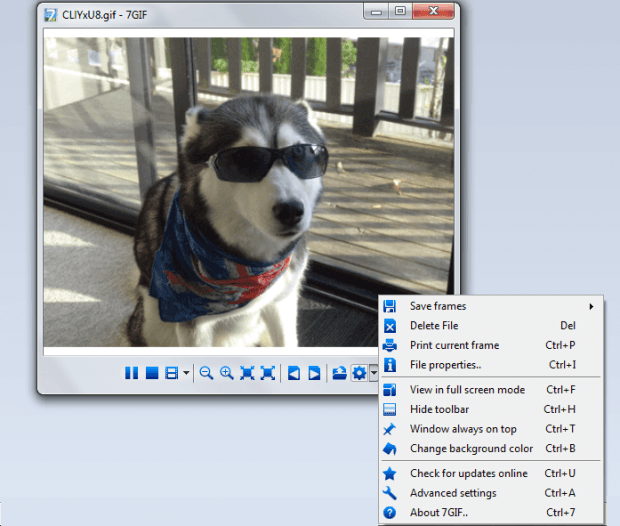Click the Ctrl+F shortcut label
The image size is (620, 526).
(561, 390)
